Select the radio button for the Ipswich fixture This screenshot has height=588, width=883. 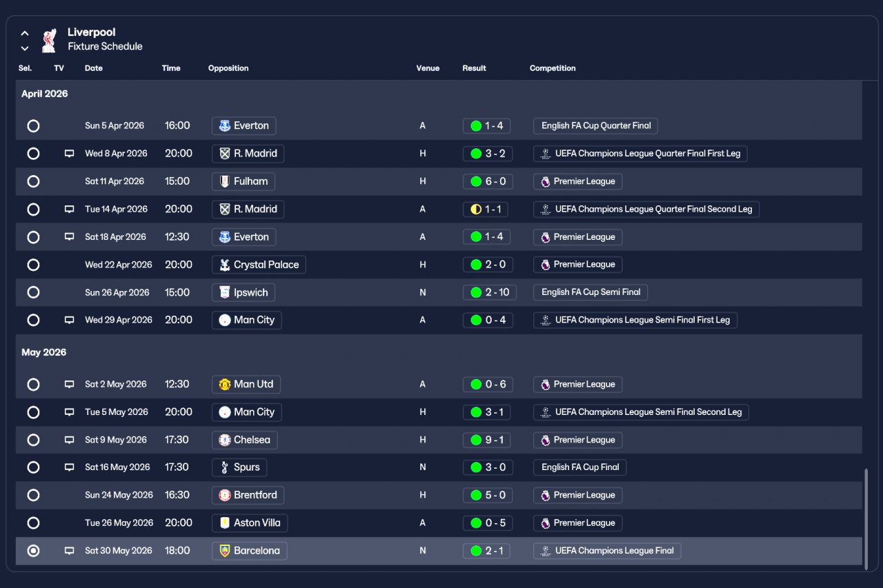(x=33, y=292)
